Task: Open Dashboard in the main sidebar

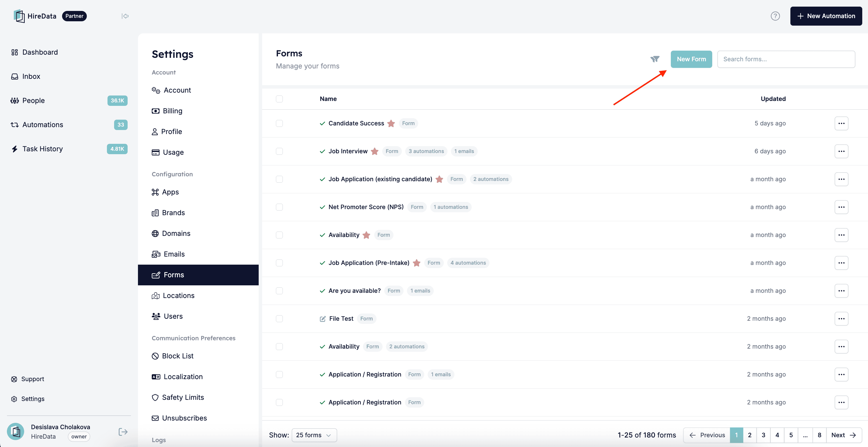Action: point(34,52)
